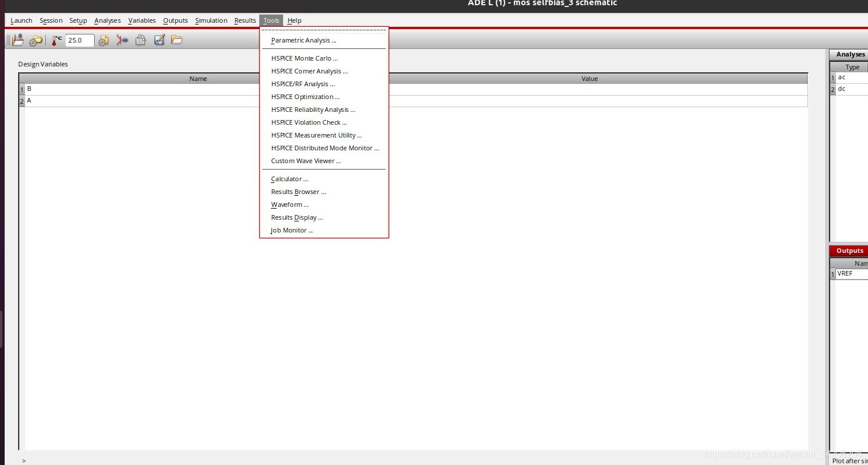Select the VREF output row

(x=852, y=273)
